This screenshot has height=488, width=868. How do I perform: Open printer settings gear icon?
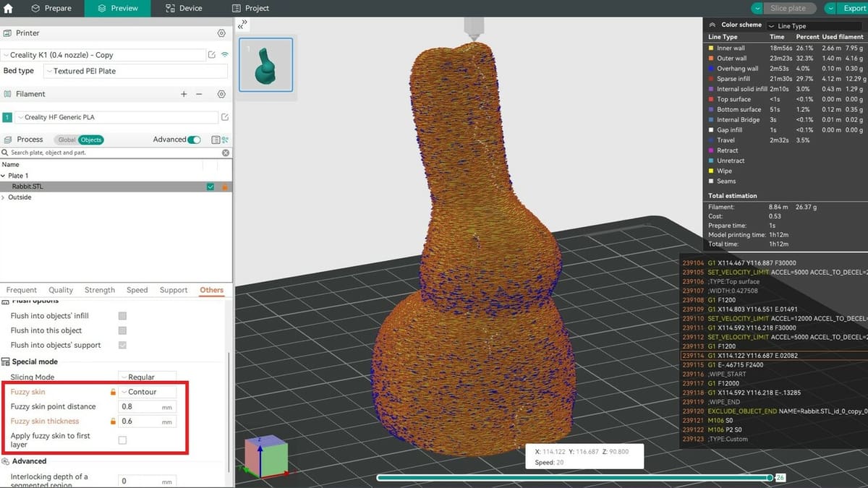tap(221, 33)
